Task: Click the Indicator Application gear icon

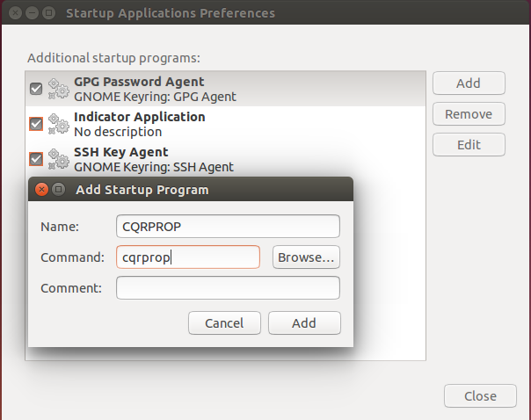Action: 58,124
